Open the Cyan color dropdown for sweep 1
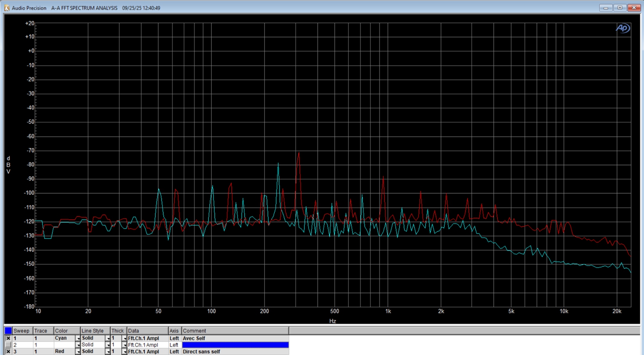Image resolution: width=644 pixels, height=355 pixels. (78, 339)
